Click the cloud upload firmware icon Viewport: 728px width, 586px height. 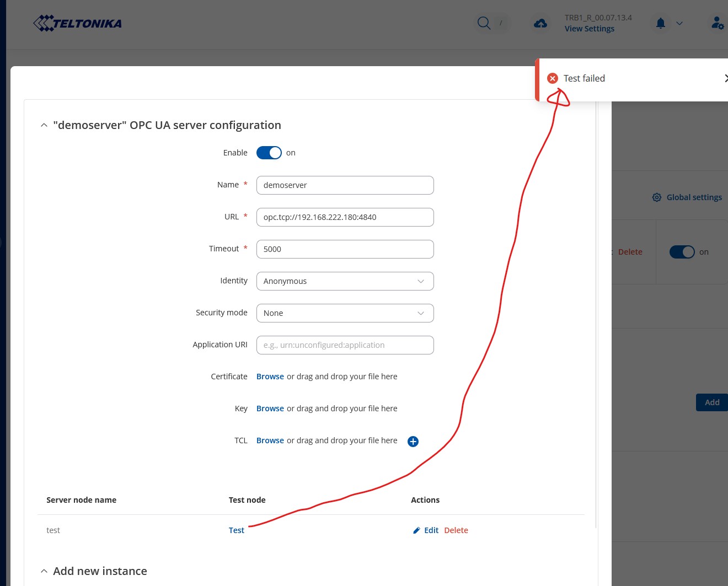coord(540,23)
